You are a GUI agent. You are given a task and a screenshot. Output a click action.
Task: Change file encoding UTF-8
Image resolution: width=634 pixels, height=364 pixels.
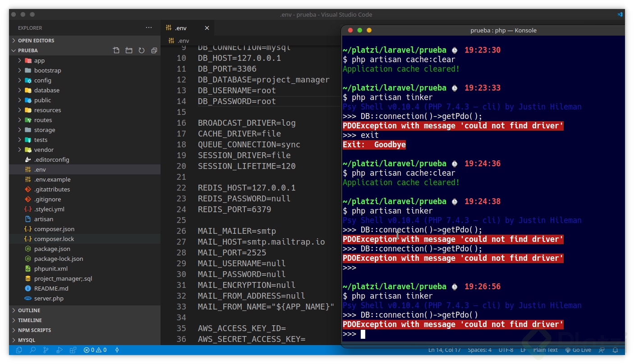click(505, 350)
